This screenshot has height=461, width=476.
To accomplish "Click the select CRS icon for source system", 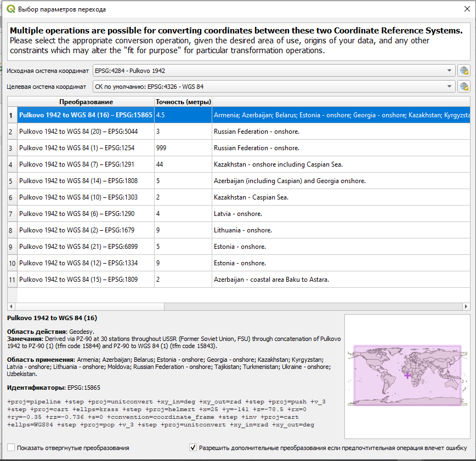I will tap(464, 71).
